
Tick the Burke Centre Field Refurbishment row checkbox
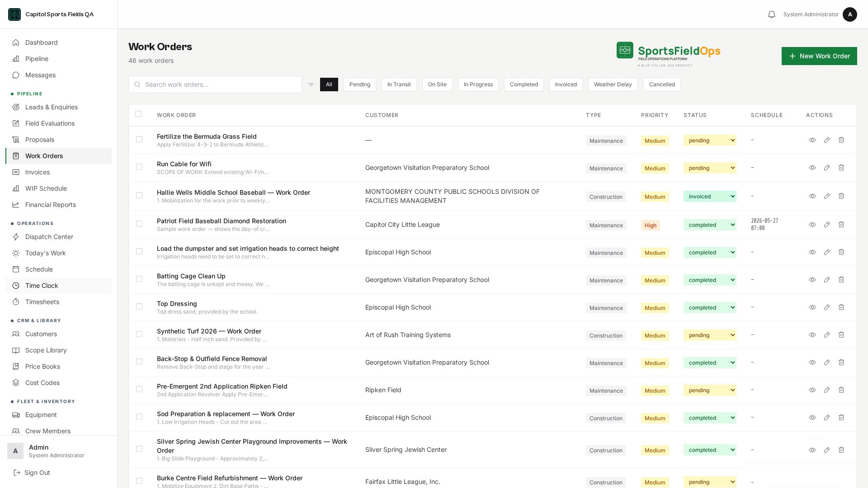click(139, 481)
